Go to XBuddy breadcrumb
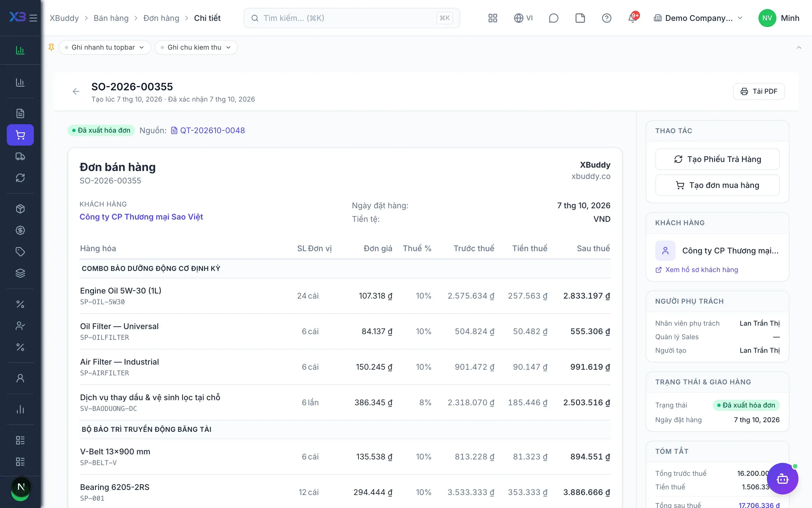812x508 pixels. (64, 18)
